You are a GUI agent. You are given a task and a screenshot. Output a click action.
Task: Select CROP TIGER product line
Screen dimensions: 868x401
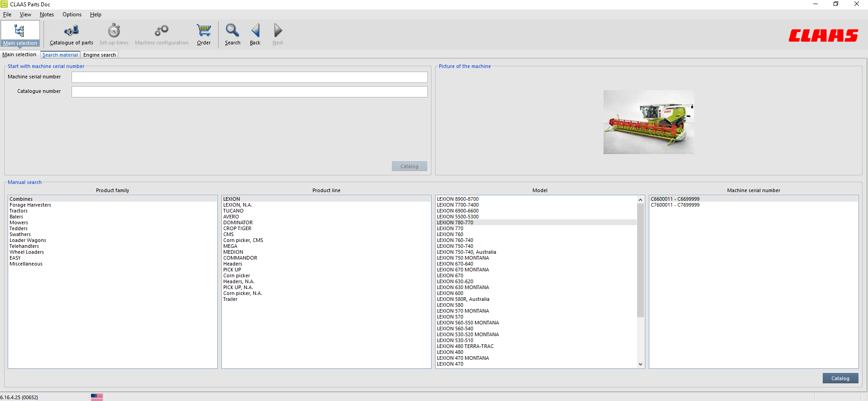pos(326,228)
